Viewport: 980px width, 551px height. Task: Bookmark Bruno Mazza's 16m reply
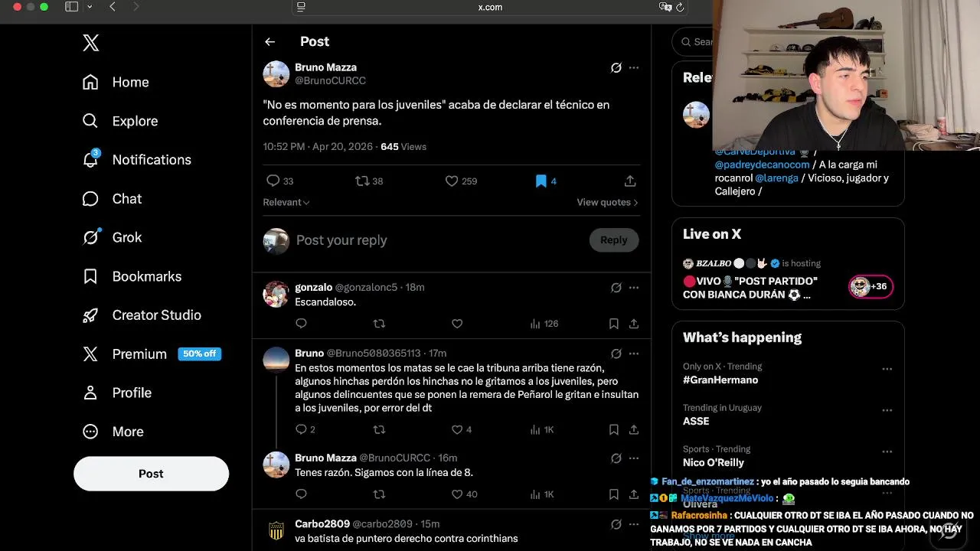[x=613, y=494]
